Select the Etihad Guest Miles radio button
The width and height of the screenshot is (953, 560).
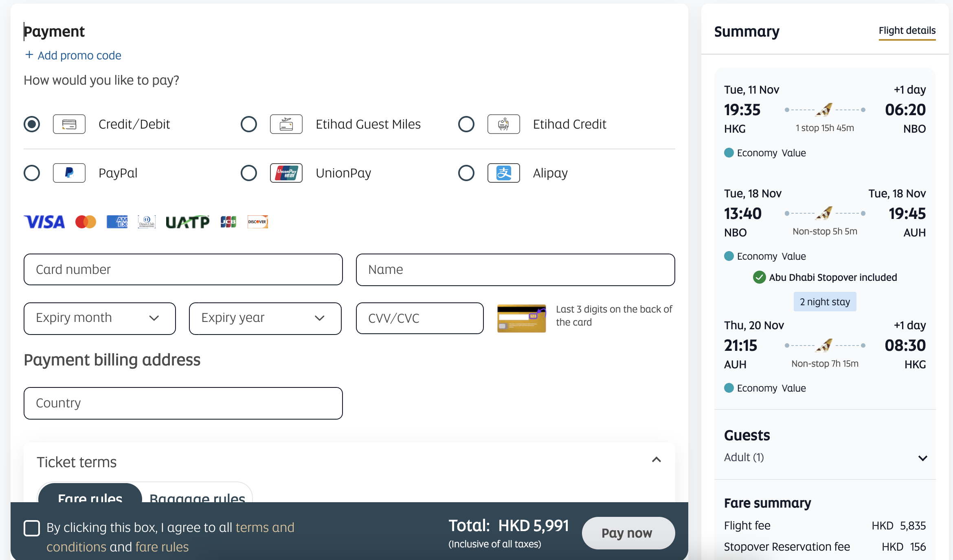[249, 124]
